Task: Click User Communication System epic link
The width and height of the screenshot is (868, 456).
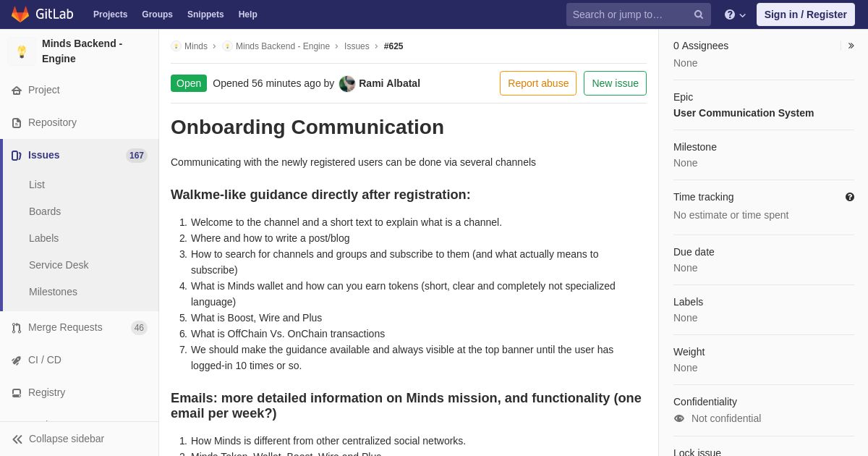Action: pos(744,113)
